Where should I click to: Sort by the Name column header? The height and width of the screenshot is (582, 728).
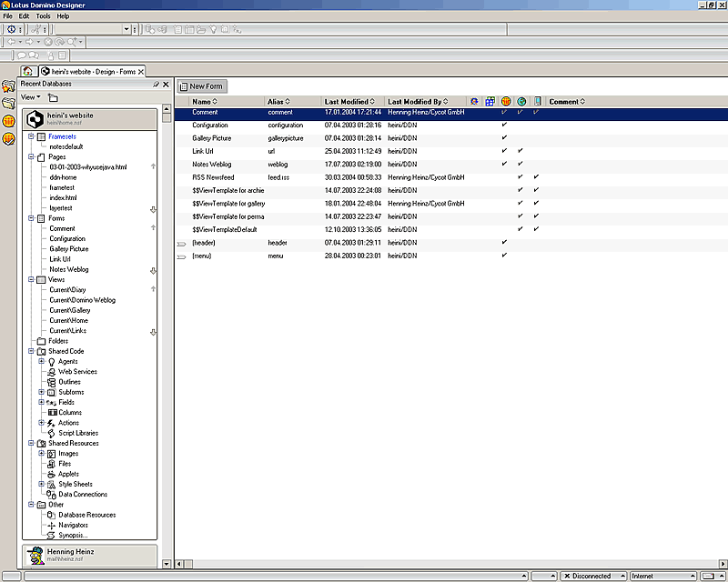tap(205, 102)
